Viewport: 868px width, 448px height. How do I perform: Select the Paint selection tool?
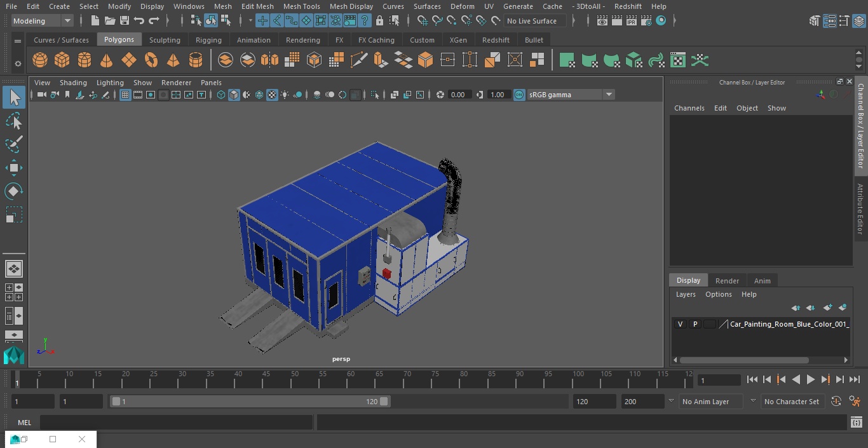click(x=13, y=144)
